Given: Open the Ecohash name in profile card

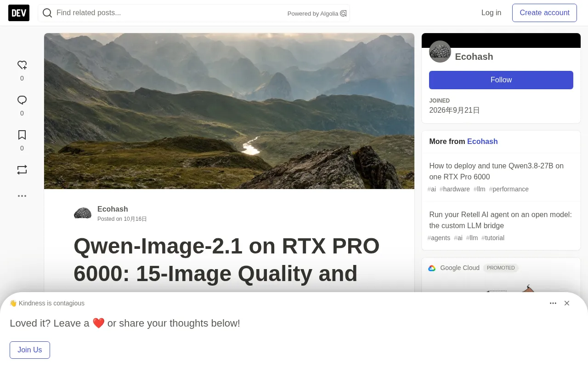Looking at the screenshot, I should point(474,57).
